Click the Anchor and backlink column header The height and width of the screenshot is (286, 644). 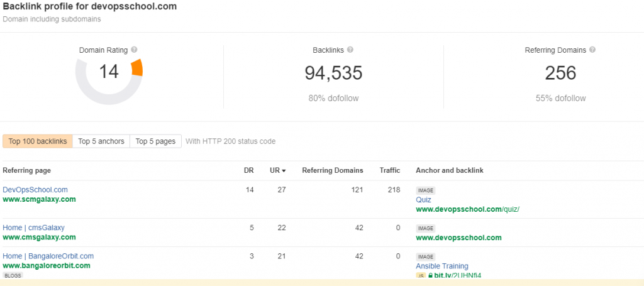pyautogui.click(x=450, y=170)
